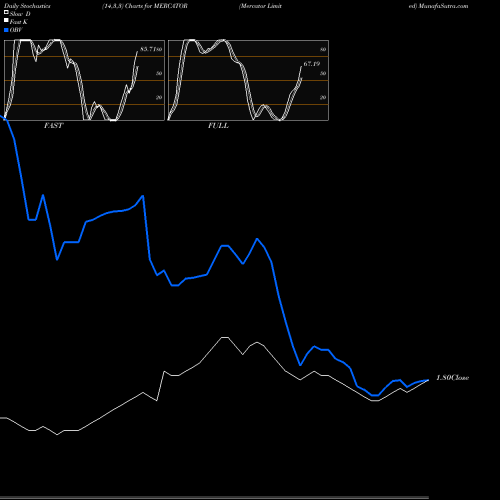This screenshot has height=500, width=500.
Task: Click the 'FULL' chart label
Action: point(218,126)
